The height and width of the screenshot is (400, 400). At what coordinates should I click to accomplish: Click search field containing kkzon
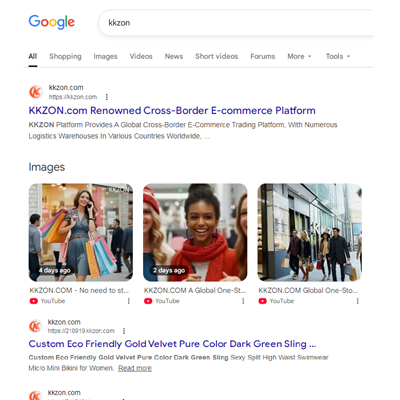[x=236, y=23]
